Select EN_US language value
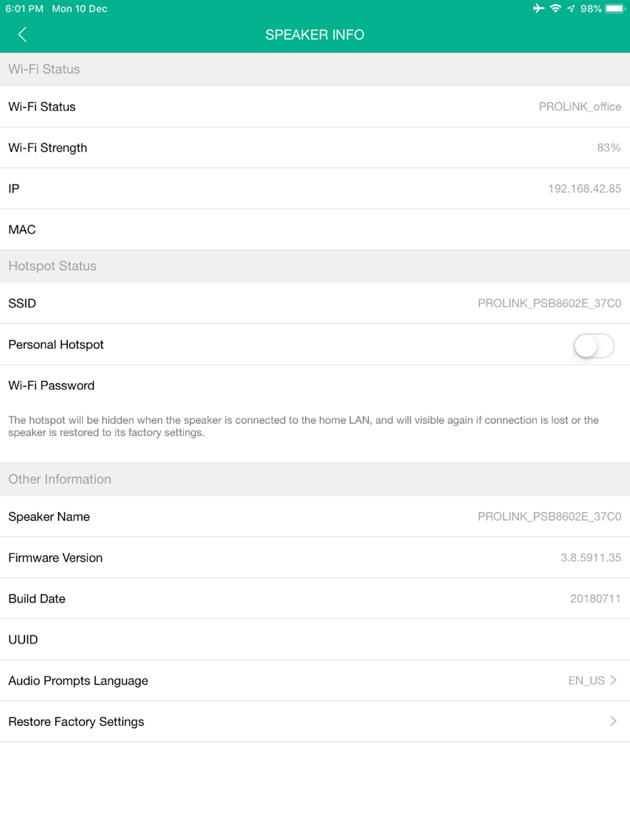Viewport: 630px width, 840px height. pos(586,681)
